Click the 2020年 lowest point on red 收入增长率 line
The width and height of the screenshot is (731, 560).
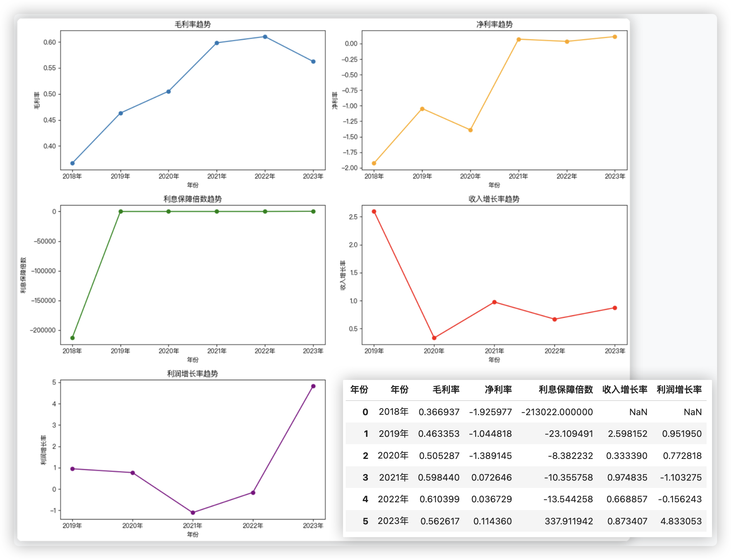[434, 338]
